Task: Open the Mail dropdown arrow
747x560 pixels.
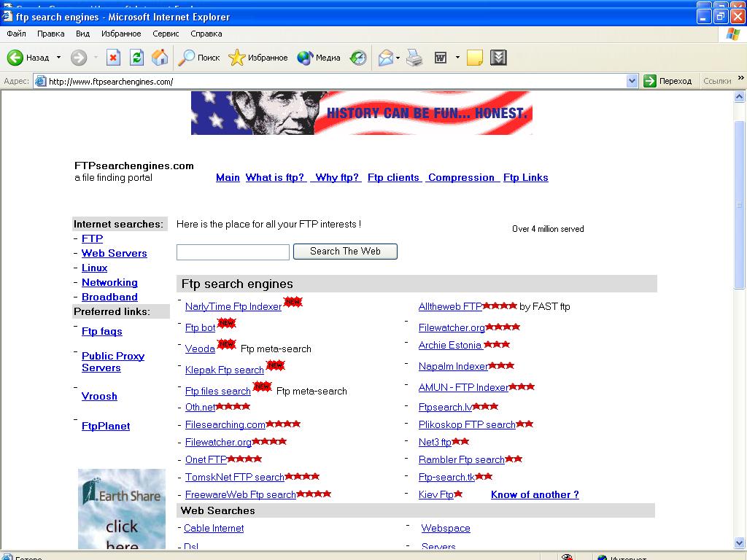Action: pos(398,58)
